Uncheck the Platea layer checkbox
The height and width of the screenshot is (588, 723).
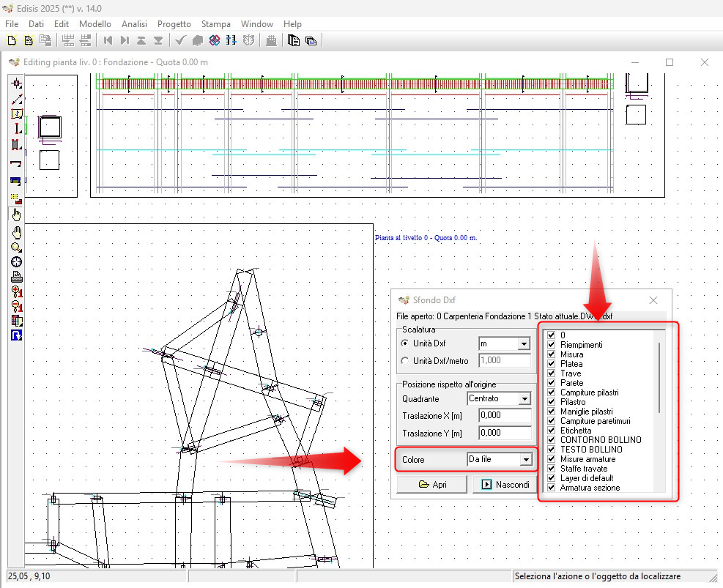coord(552,364)
